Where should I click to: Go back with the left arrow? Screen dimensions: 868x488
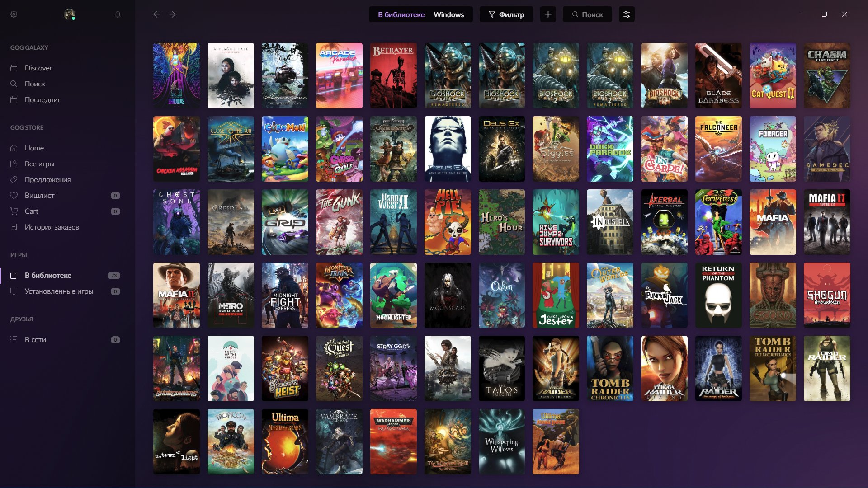[x=156, y=14]
